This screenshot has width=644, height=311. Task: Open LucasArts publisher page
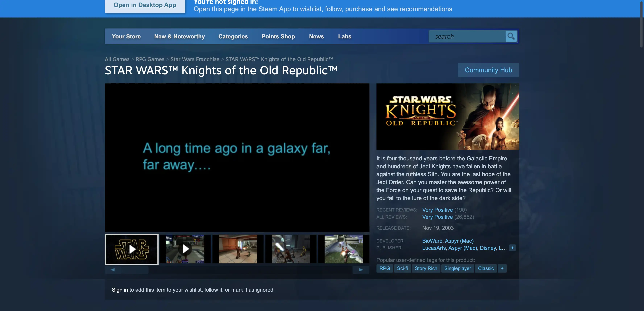434,248
